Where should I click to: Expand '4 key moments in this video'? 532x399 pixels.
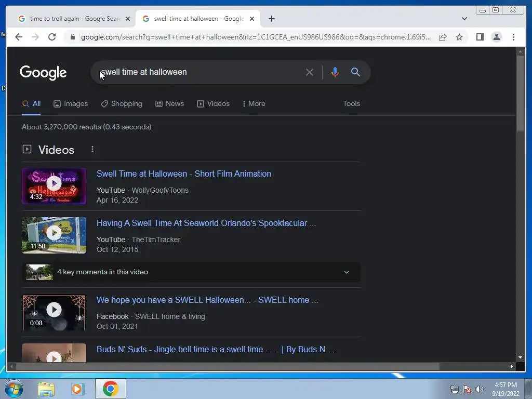[191, 272]
